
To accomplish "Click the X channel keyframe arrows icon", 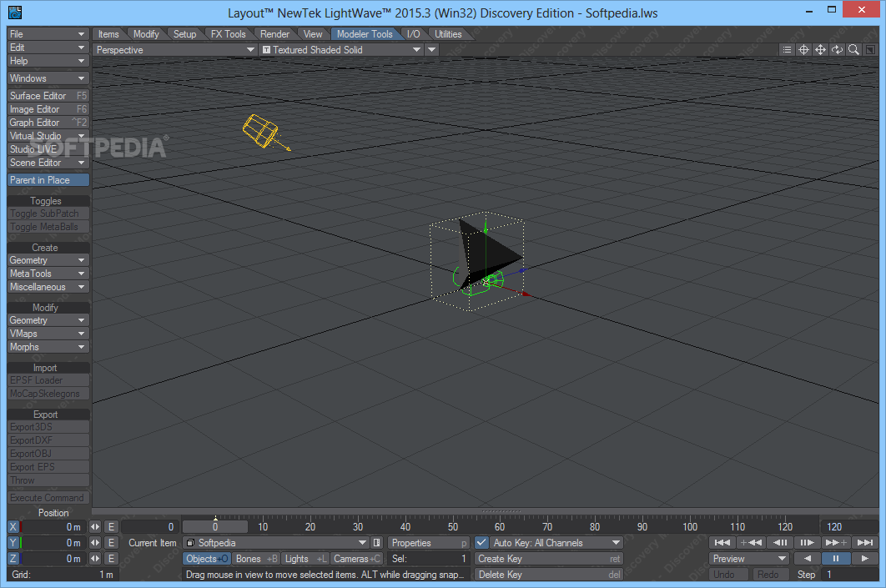I will (x=95, y=526).
